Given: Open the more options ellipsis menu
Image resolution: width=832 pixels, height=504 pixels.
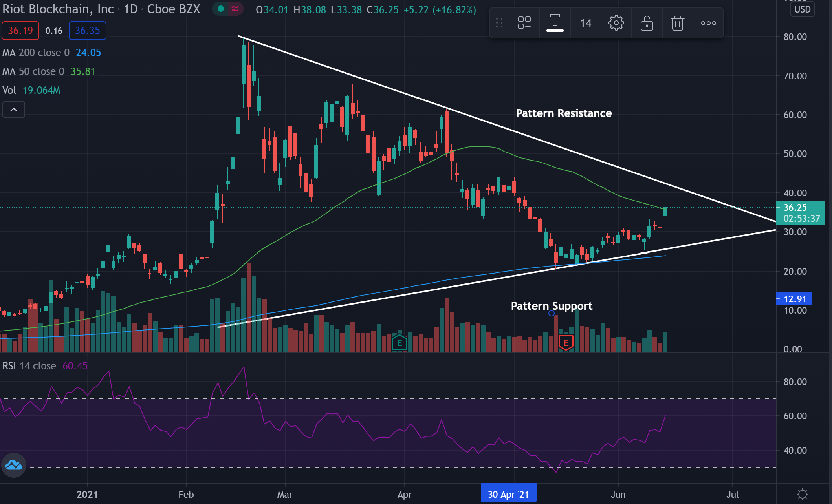Looking at the screenshot, I should tap(708, 23).
